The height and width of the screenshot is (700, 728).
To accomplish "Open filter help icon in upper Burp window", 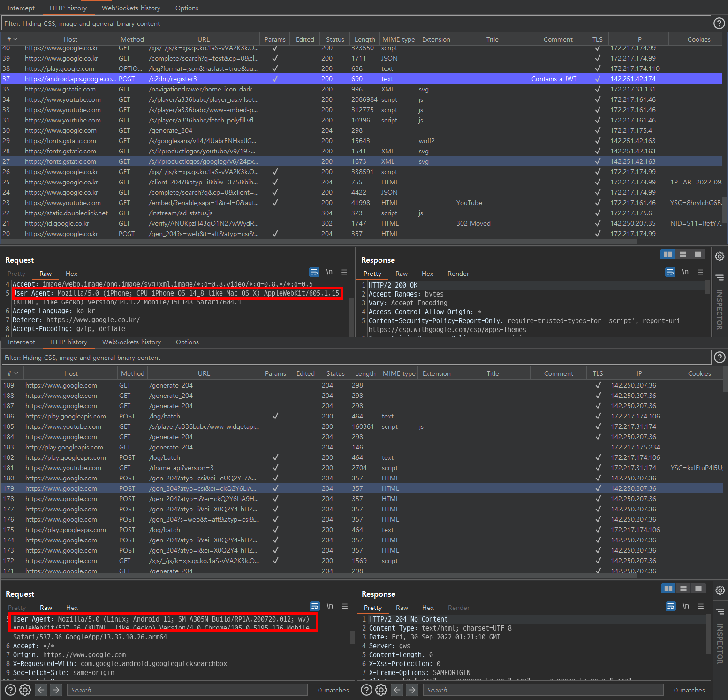I will [719, 23].
